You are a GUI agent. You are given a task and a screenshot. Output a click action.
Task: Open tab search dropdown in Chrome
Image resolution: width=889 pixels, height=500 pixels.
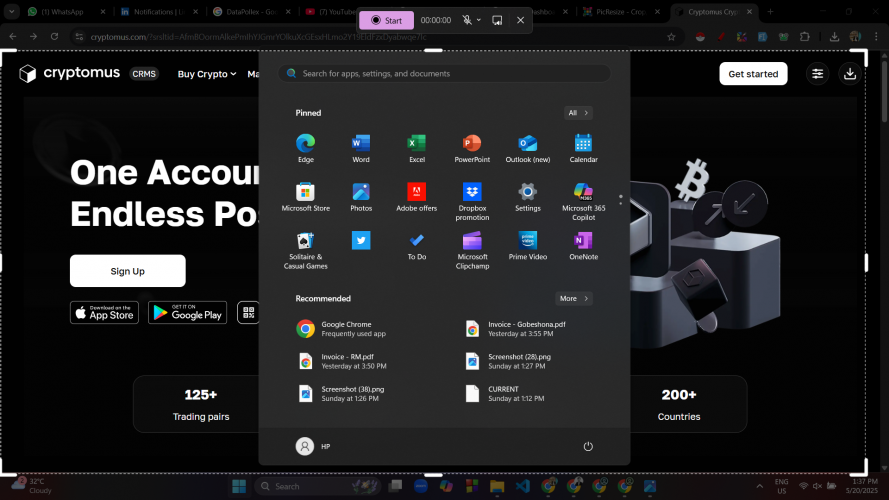click(x=11, y=11)
